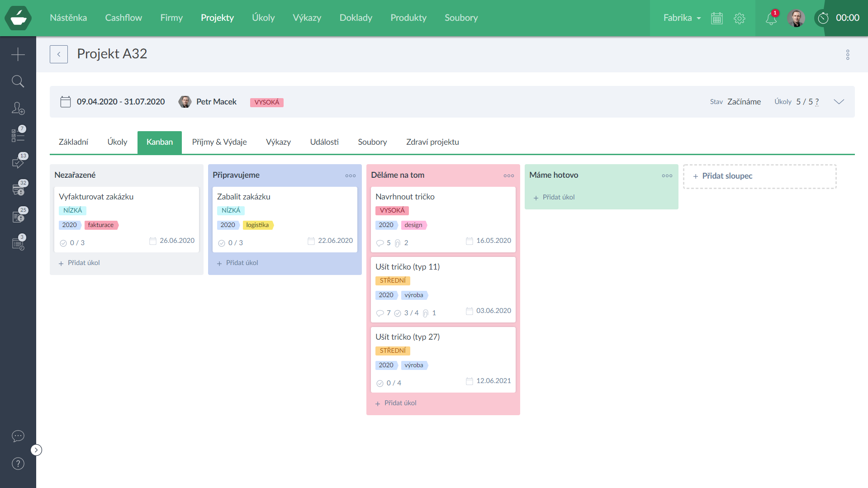Switch to the Zdraví projektu tab
The height and width of the screenshot is (488, 868).
pyautogui.click(x=432, y=142)
